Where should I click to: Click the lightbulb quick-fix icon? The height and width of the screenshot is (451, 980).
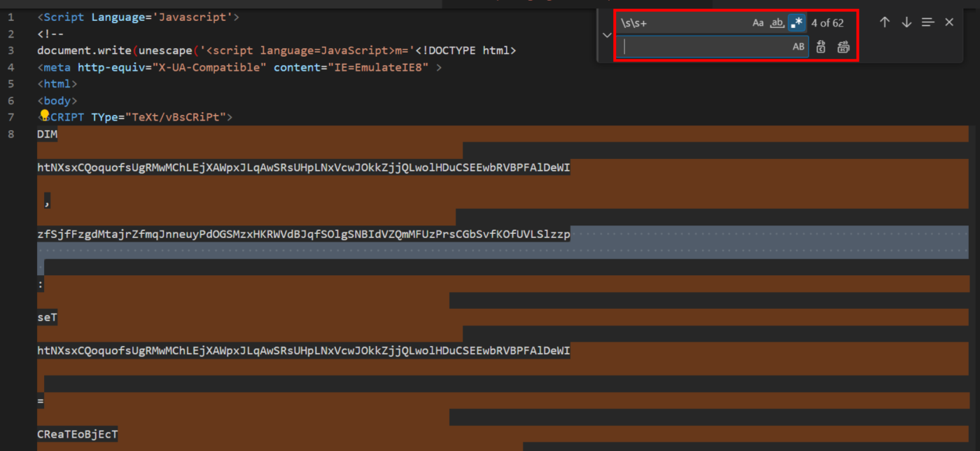click(x=44, y=116)
